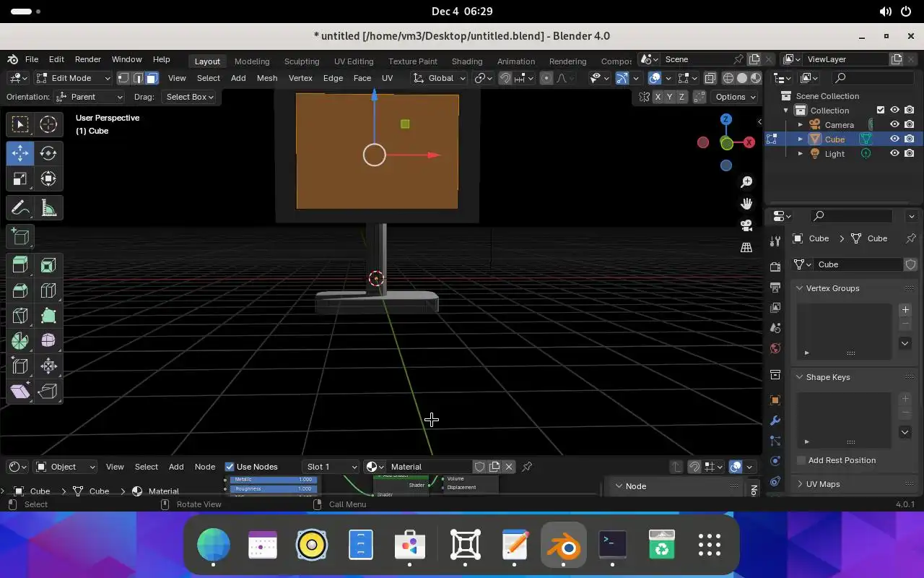Add a new vertex group
This screenshot has height=578, width=924.
point(905,310)
